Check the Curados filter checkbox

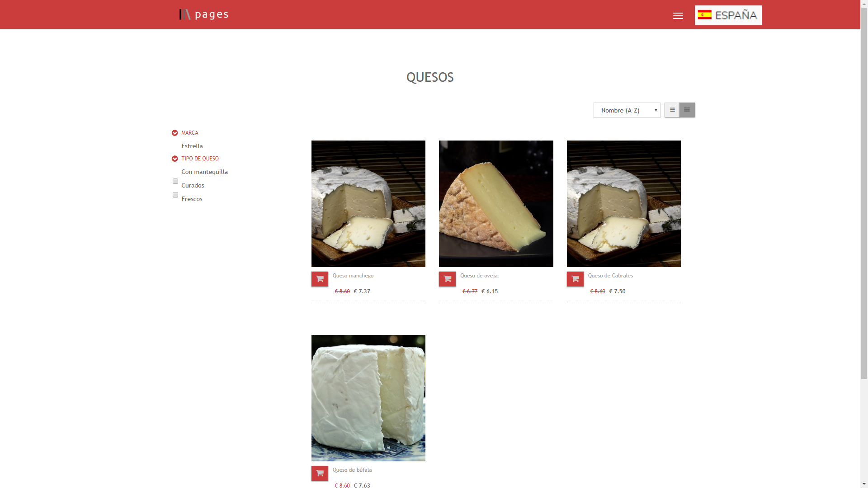pyautogui.click(x=175, y=181)
